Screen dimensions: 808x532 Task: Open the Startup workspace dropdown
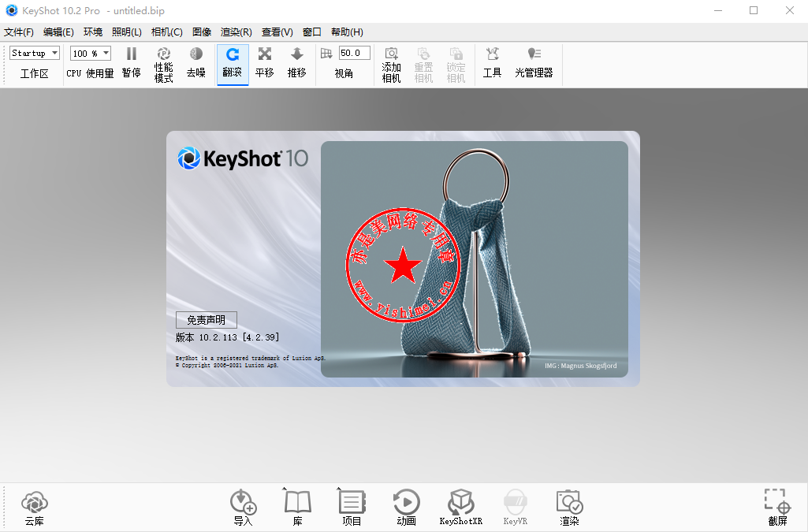(35, 53)
